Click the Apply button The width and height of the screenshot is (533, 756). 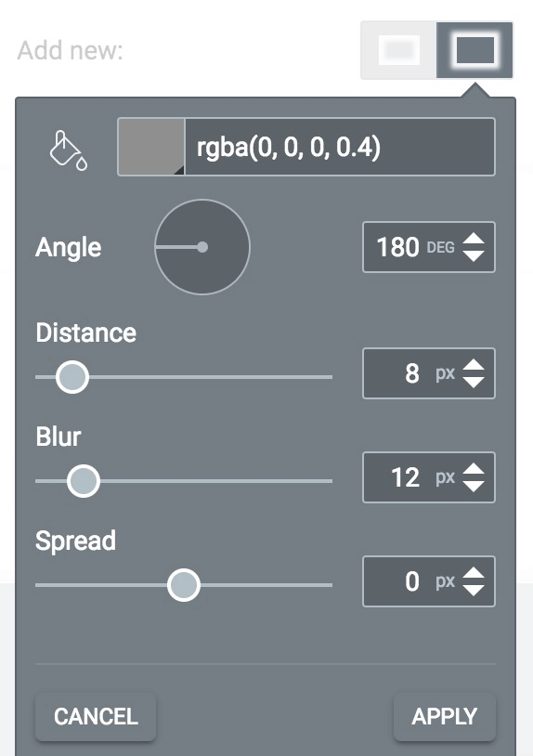click(445, 716)
